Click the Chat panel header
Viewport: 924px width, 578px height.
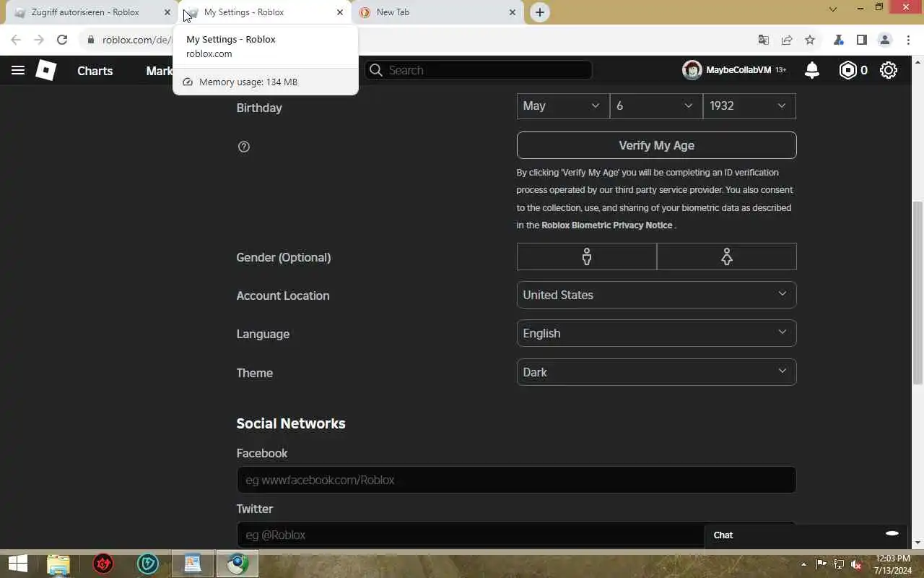click(805, 535)
